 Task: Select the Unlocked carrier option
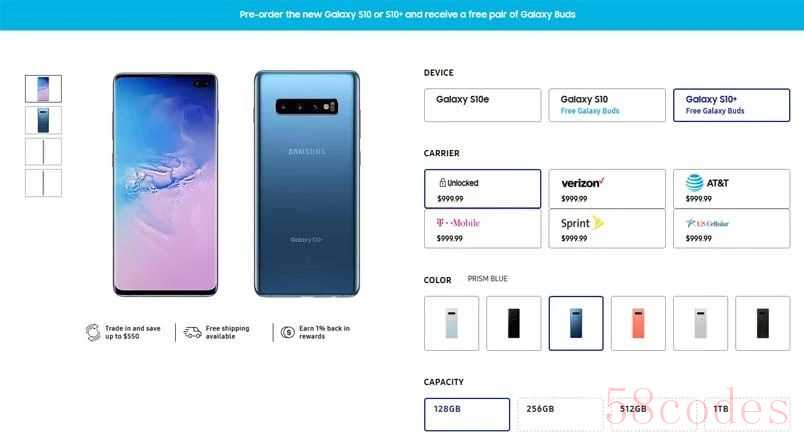click(x=483, y=189)
